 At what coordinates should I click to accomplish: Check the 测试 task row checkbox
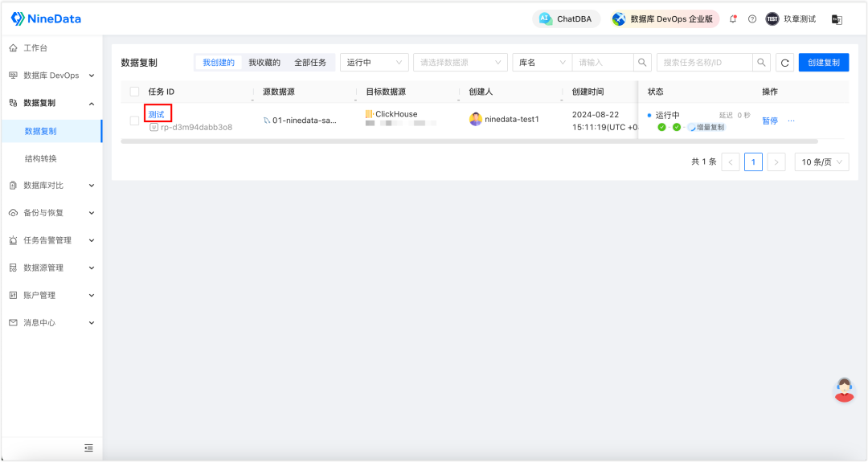[134, 120]
